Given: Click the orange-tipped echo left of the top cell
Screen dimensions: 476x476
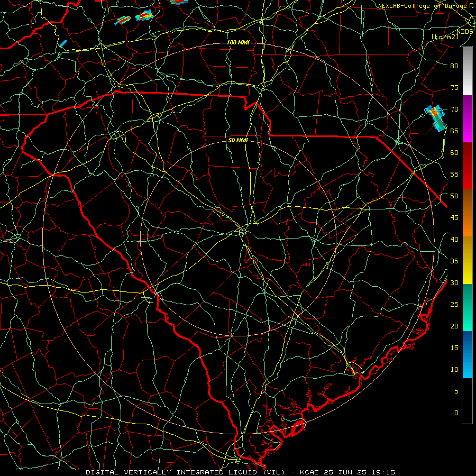Looking at the screenshot, I should (x=123, y=20).
